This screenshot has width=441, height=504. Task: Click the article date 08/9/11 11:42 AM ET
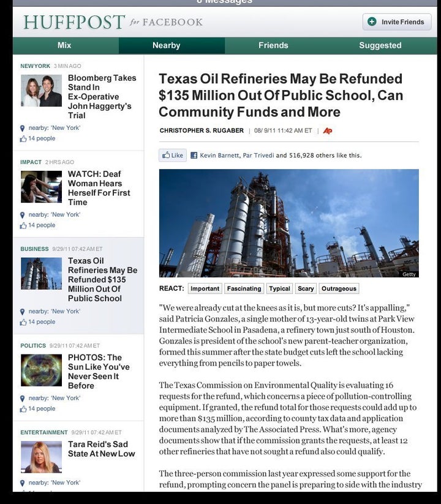click(x=283, y=130)
